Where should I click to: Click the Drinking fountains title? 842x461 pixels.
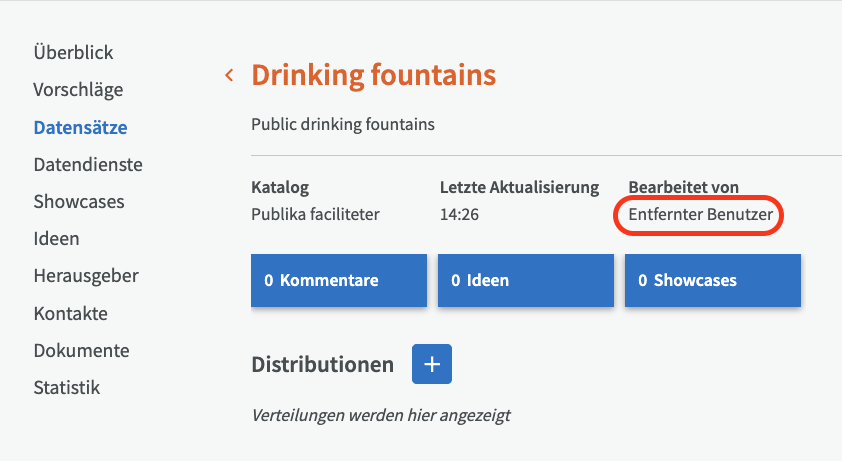373,75
